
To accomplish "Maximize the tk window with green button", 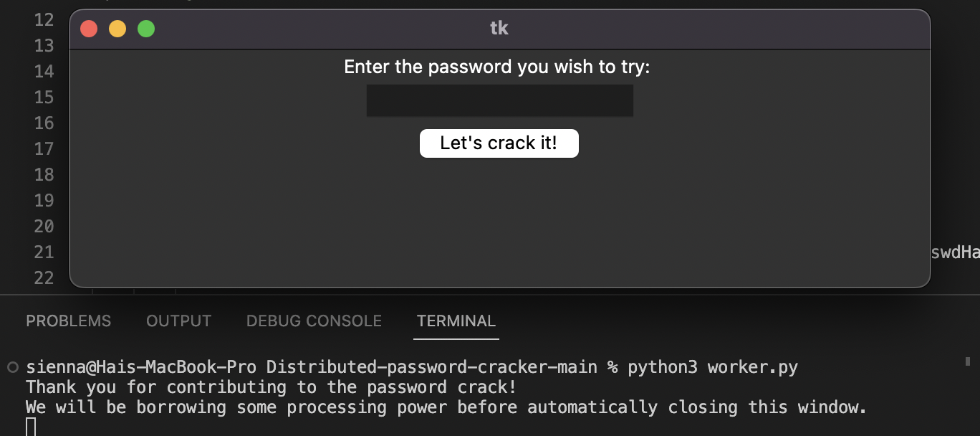I will 146,29.
